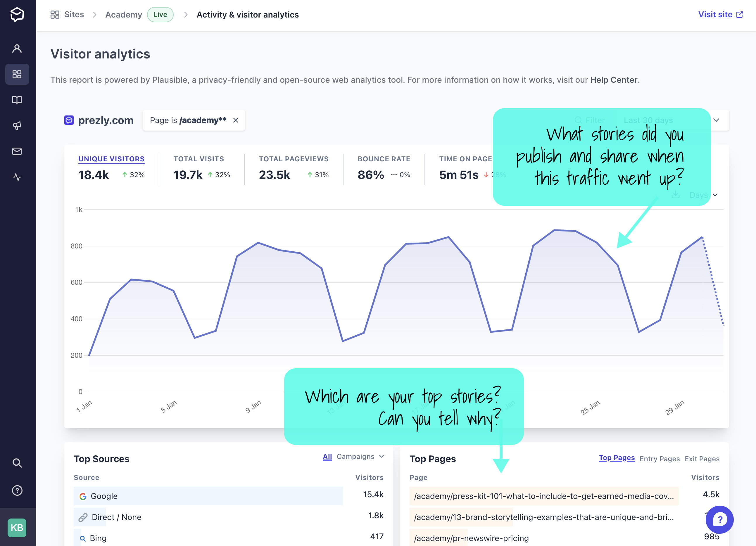Remove the Page is /academy** filter
756x546 pixels.
[236, 120]
